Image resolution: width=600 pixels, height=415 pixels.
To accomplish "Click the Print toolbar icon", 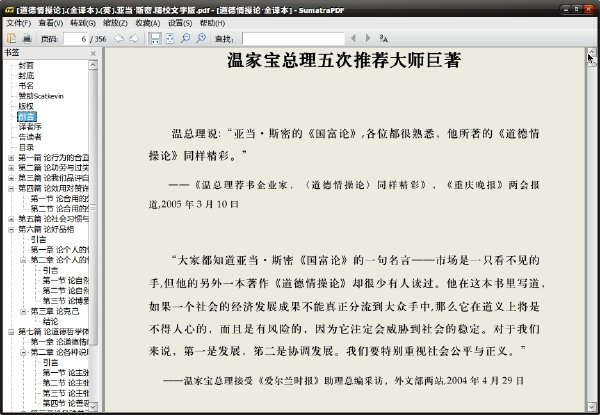I will tap(26, 38).
